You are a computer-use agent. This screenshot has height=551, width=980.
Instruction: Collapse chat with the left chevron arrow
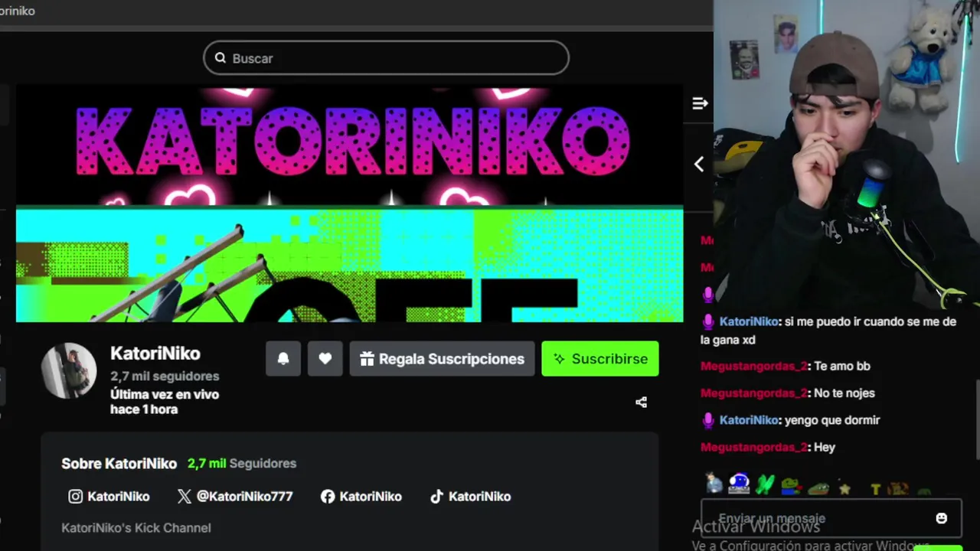coord(699,165)
